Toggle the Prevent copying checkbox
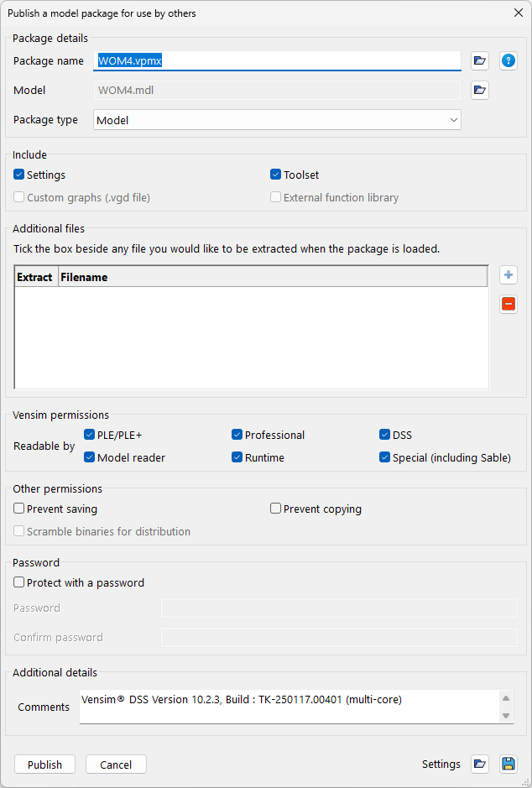Image resolution: width=532 pixels, height=788 pixels. (x=275, y=509)
